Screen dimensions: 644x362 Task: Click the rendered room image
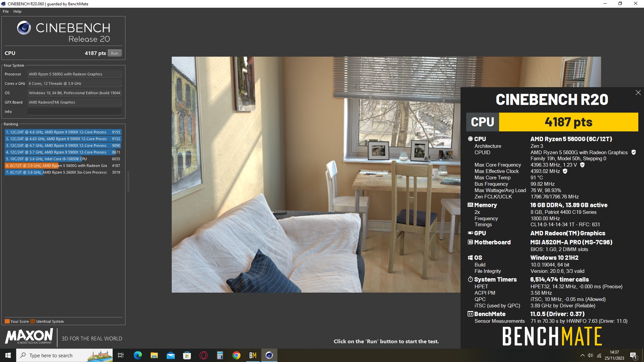pos(316,174)
